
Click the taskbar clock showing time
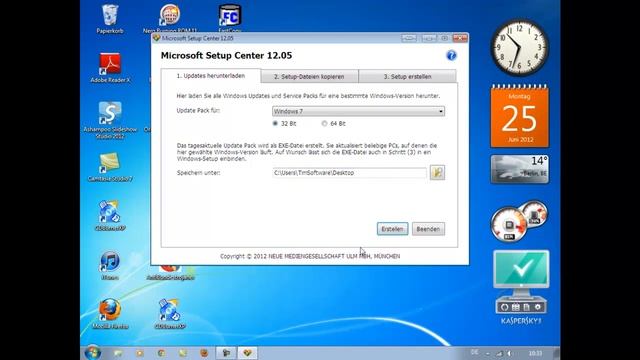point(535,353)
